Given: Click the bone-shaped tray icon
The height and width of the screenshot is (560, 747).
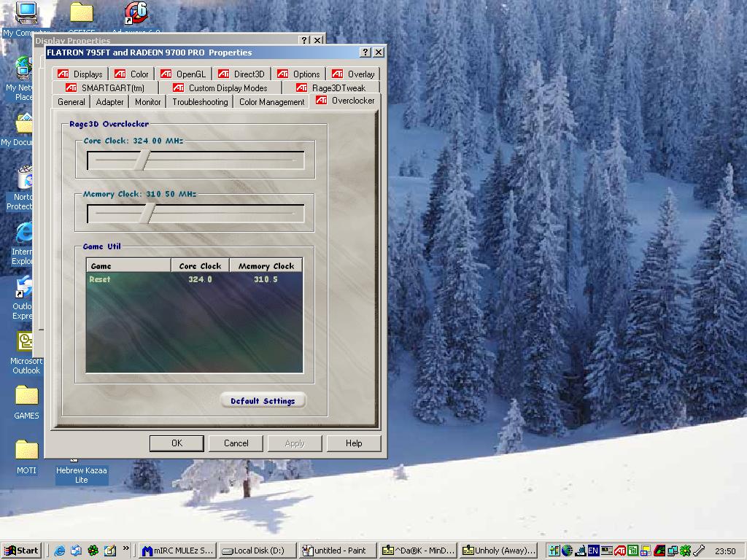Looking at the screenshot, I should pyautogui.click(x=698, y=551).
